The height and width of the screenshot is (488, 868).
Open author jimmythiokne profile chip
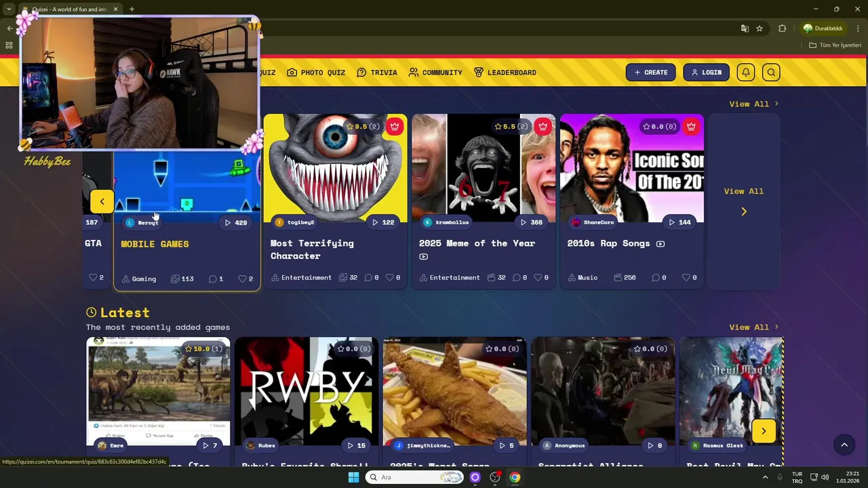(x=422, y=445)
